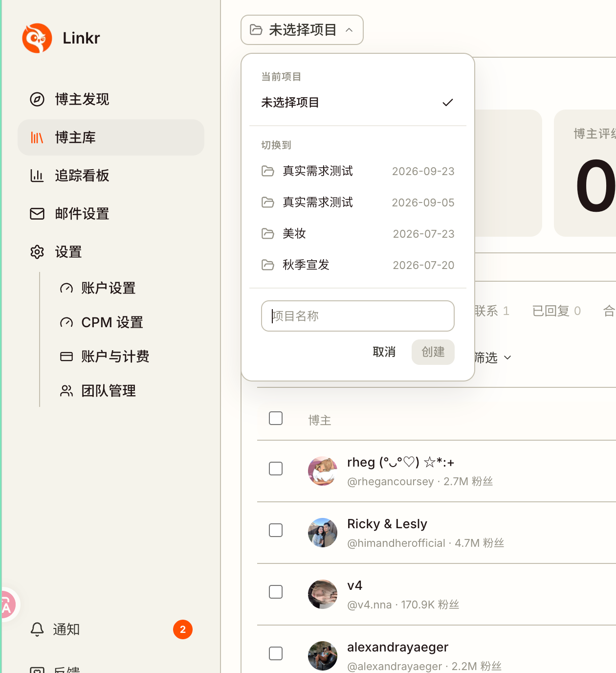616x673 pixels.
Task: Open alexandrayaeger profile name
Action: coord(398,647)
